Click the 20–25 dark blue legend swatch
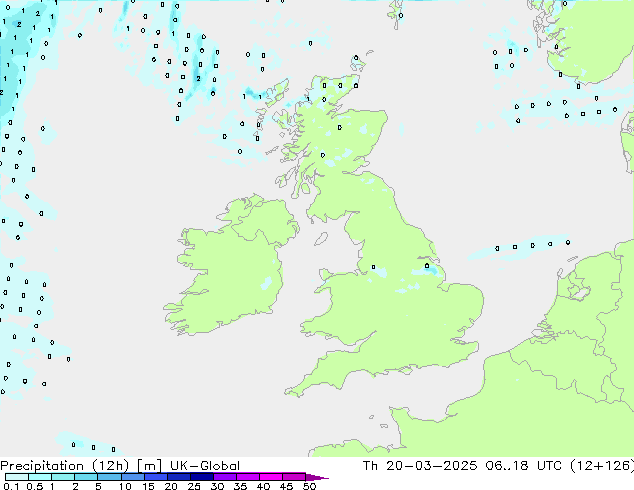This screenshot has width=634, height=490. coord(179,477)
